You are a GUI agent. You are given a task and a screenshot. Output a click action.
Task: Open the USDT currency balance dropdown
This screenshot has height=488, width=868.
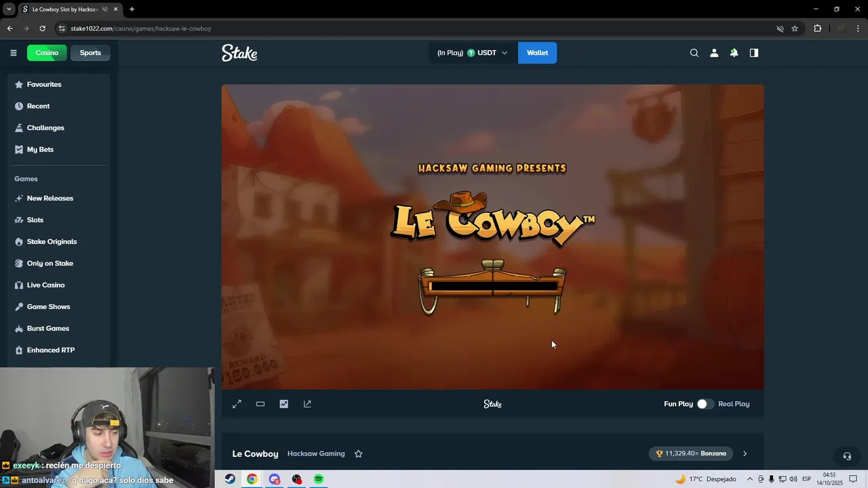point(473,53)
